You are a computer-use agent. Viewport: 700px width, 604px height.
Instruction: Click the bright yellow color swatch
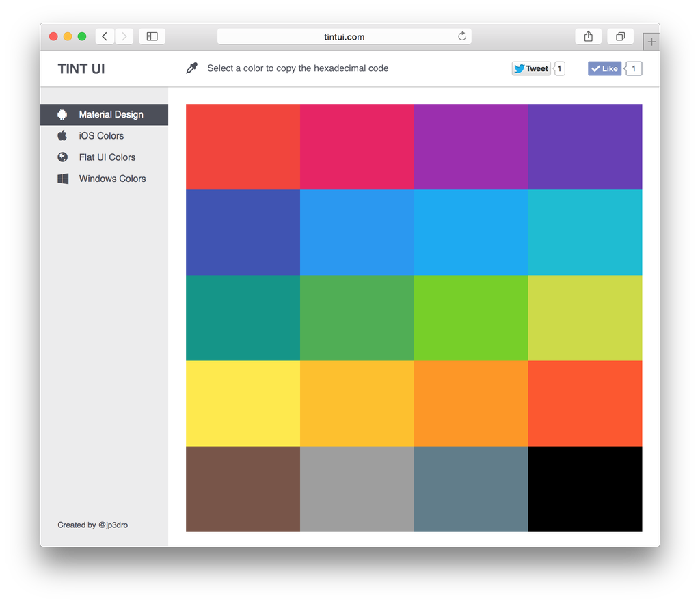(x=243, y=404)
